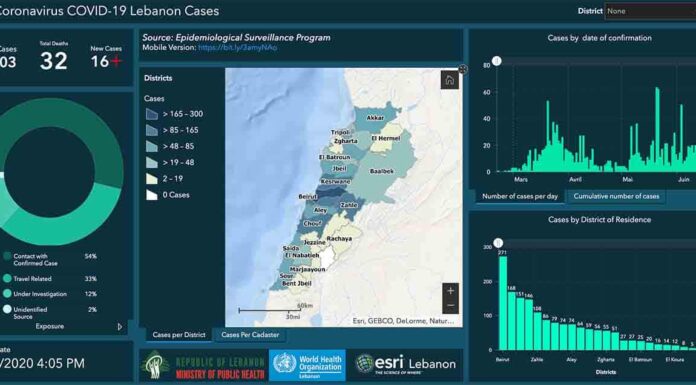The height and width of the screenshot is (385, 696).
Task: Click the World Health Organization logo
Action: click(x=307, y=365)
